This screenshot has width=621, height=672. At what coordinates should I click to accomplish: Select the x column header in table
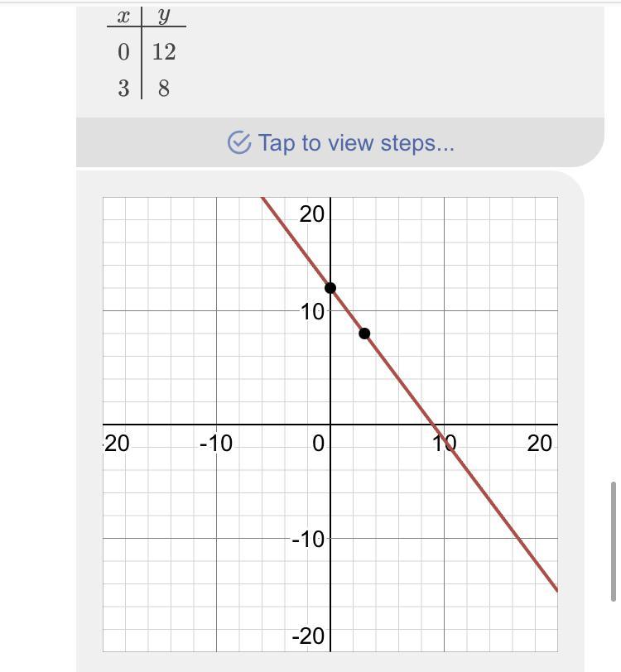point(123,15)
